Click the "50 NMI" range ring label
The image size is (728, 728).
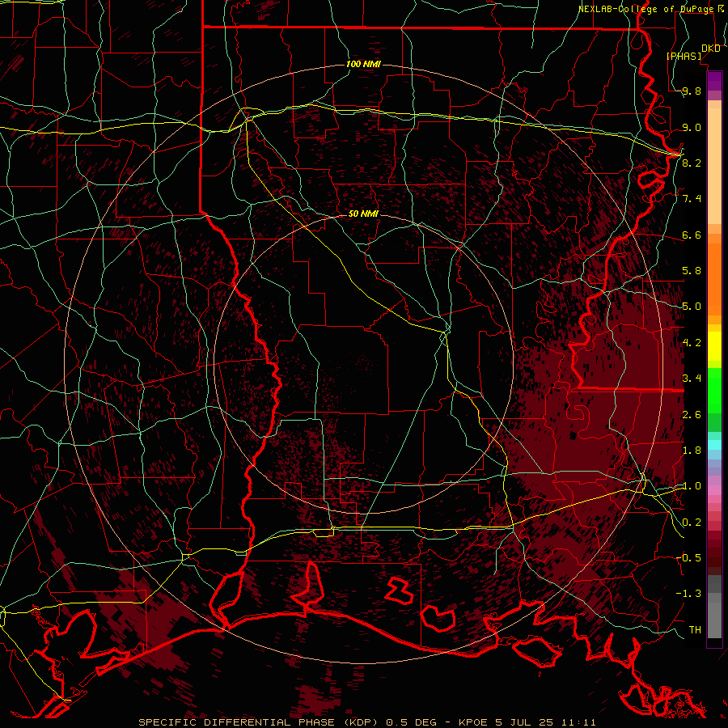coord(363,214)
